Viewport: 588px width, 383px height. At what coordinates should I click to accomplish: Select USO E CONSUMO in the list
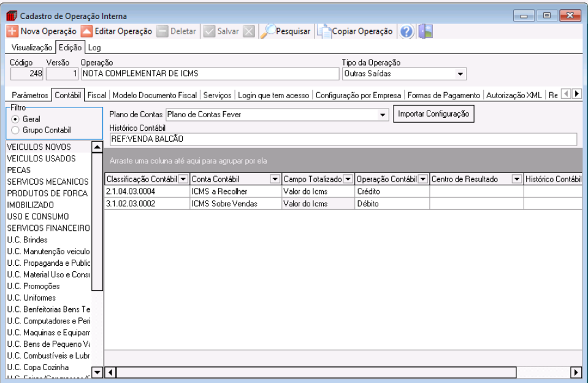click(x=48, y=217)
